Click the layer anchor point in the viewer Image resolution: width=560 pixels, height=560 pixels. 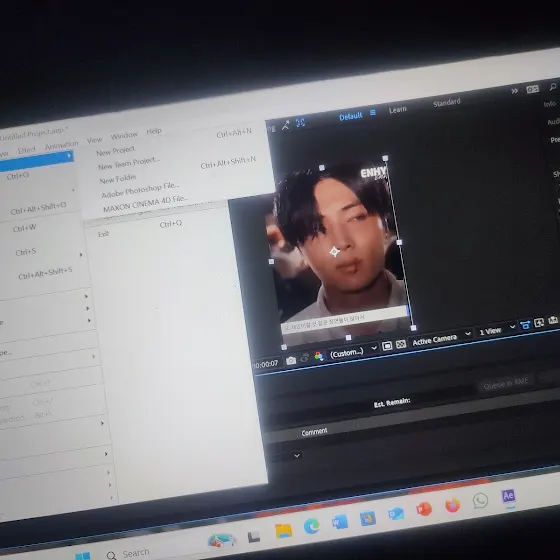(335, 252)
